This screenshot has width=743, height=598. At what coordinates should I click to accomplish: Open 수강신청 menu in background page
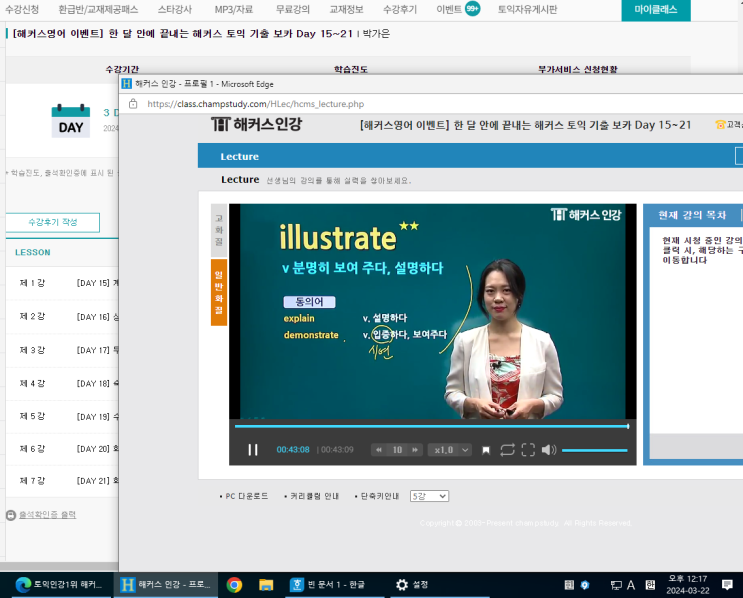click(22, 9)
